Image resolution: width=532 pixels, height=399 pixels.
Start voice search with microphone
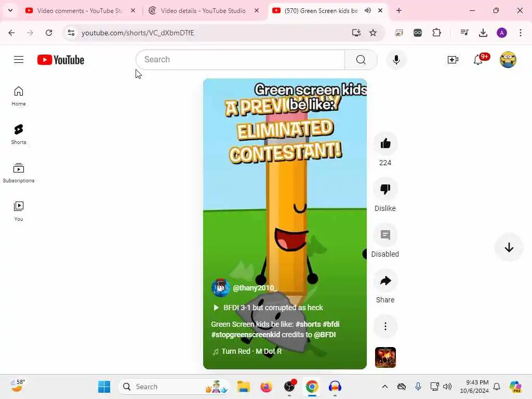[x=396, y=60]
